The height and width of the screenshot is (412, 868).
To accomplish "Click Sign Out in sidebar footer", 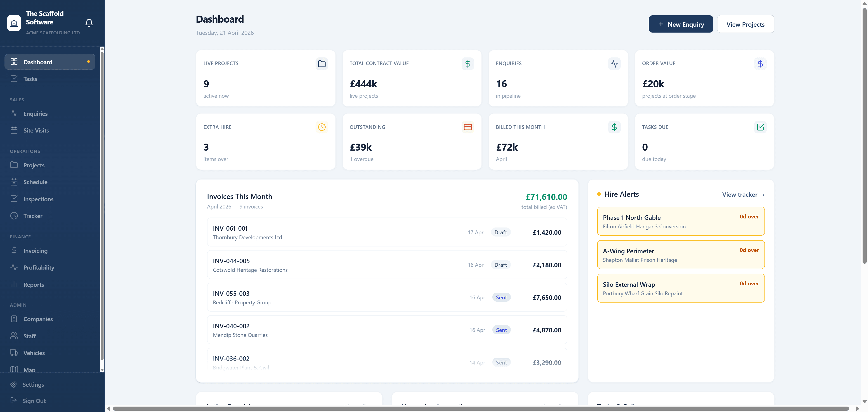I will (50, 401).
